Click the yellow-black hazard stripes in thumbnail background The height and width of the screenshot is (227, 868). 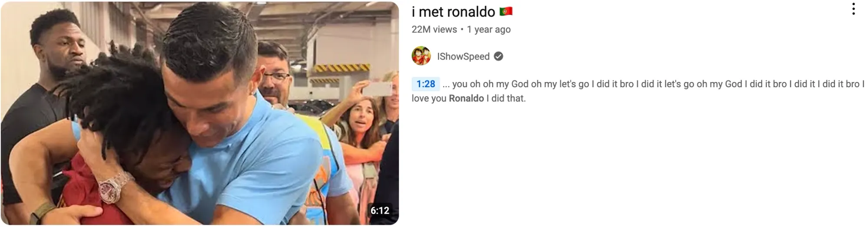click(342, 68)
